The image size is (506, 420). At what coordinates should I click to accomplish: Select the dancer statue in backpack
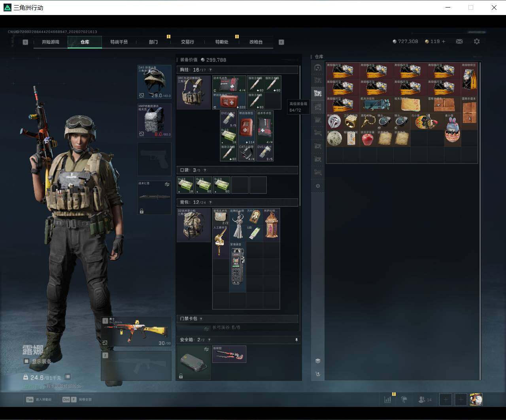pos(238,225)
